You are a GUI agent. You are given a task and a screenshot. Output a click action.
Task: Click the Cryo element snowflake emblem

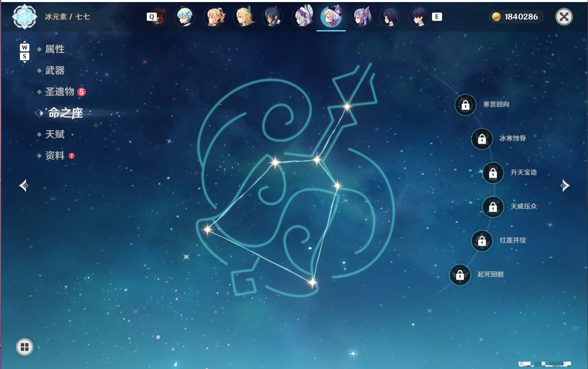[x=24, y=17]
